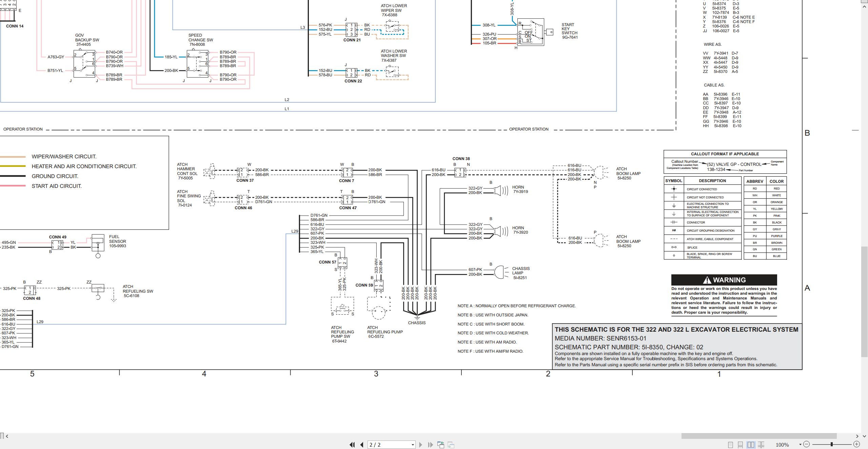
Task: Open the page number dropdown arrow
Action: [413, 445]
